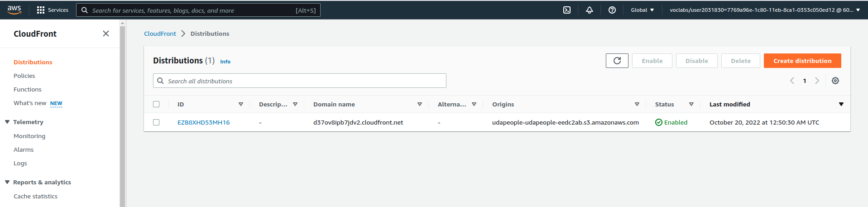The width and height of the screenshot is (868, 207).
Task: Open Cache statistics report
Action: (35, 196)
